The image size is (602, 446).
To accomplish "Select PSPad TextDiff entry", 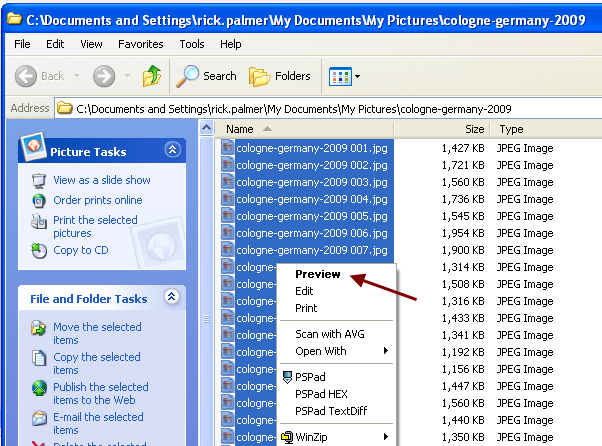I will click(x=331, y=411).
